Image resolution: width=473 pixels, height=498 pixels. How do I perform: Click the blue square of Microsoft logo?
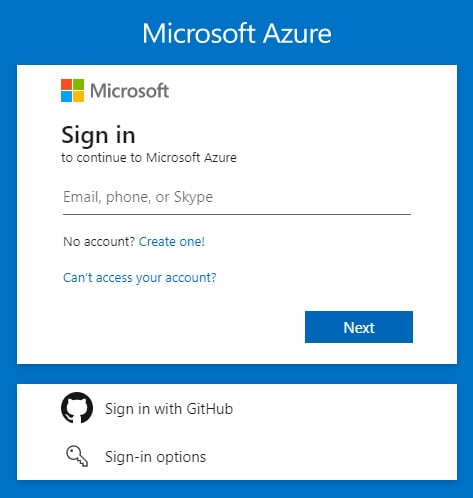point(66,97)
